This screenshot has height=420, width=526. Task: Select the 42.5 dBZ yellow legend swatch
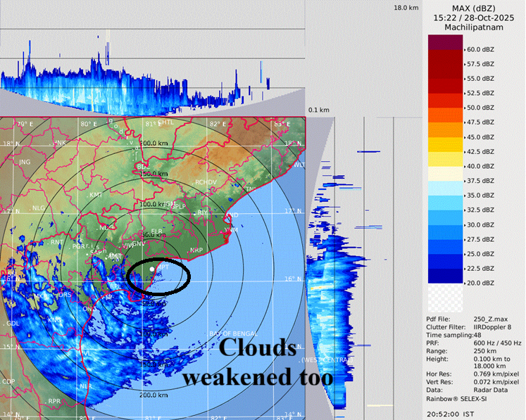[446, 151]
